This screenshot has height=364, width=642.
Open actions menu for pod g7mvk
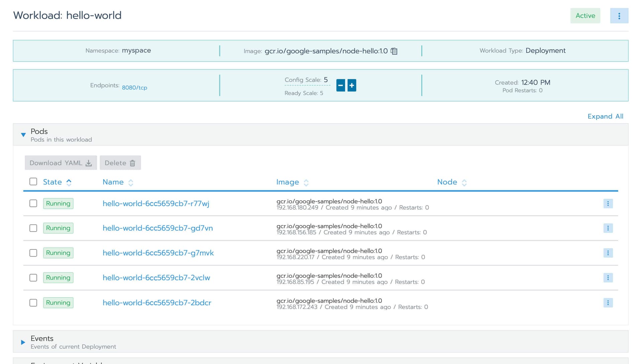608,253
